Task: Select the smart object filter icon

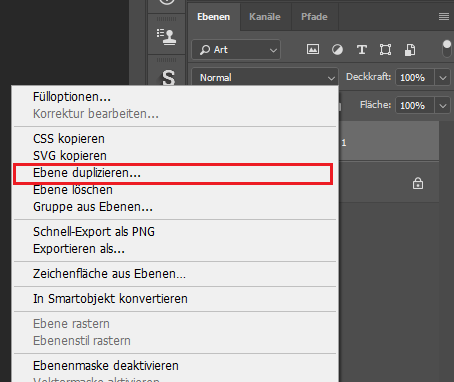Action: (410, 50)
